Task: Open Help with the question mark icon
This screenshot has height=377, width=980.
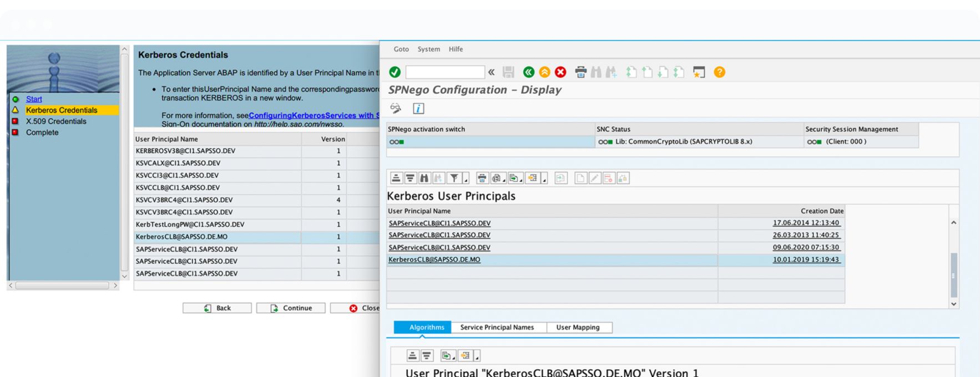Action: [719, 72]
